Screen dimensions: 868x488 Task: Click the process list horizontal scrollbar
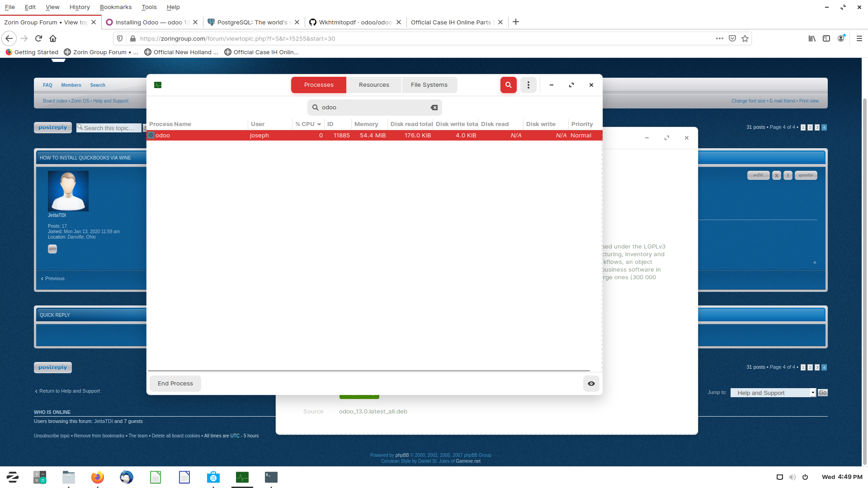click(368, 371)
